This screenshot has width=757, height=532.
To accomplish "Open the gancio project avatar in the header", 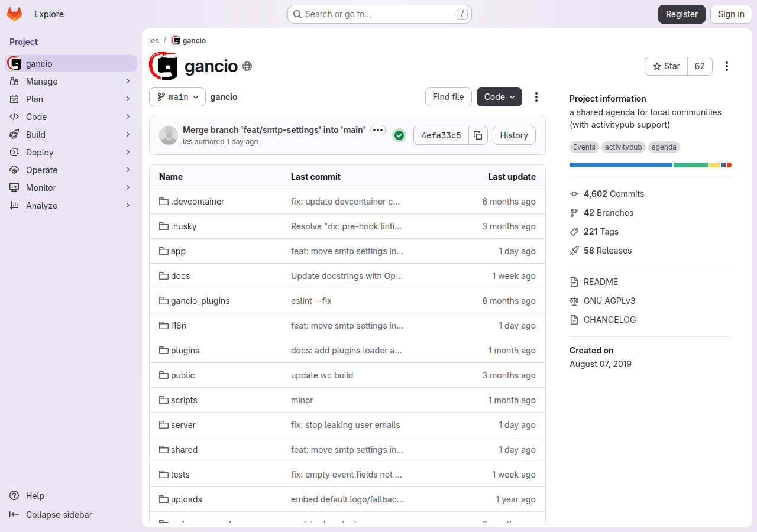I will pos(163,66).
